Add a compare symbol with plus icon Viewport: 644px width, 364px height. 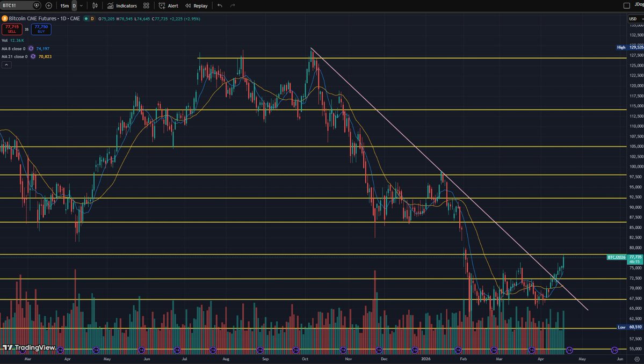tap(48, 5)
